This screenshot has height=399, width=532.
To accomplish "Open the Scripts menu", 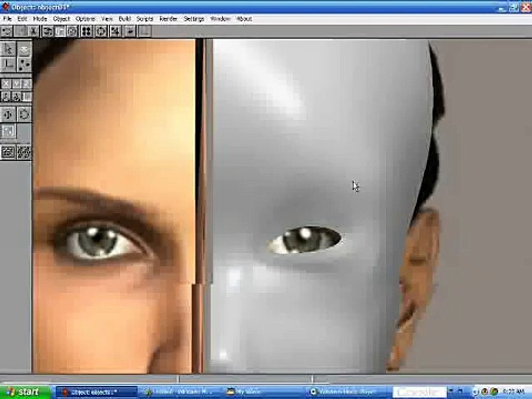I will pos(145,19).
